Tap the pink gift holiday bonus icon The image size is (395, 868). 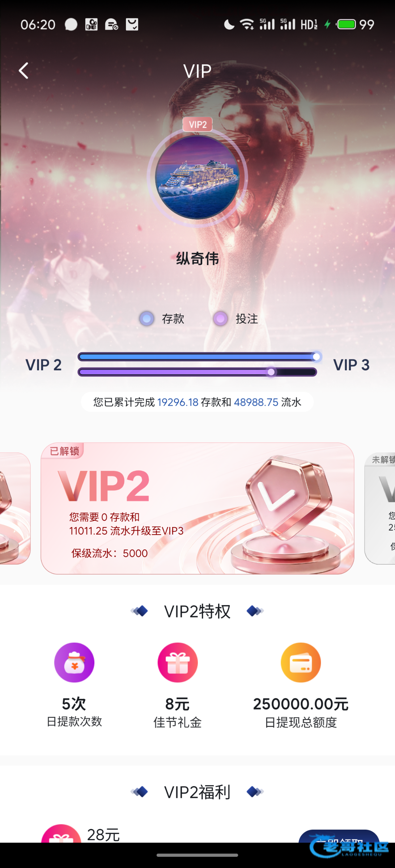(x=178, y=662)
